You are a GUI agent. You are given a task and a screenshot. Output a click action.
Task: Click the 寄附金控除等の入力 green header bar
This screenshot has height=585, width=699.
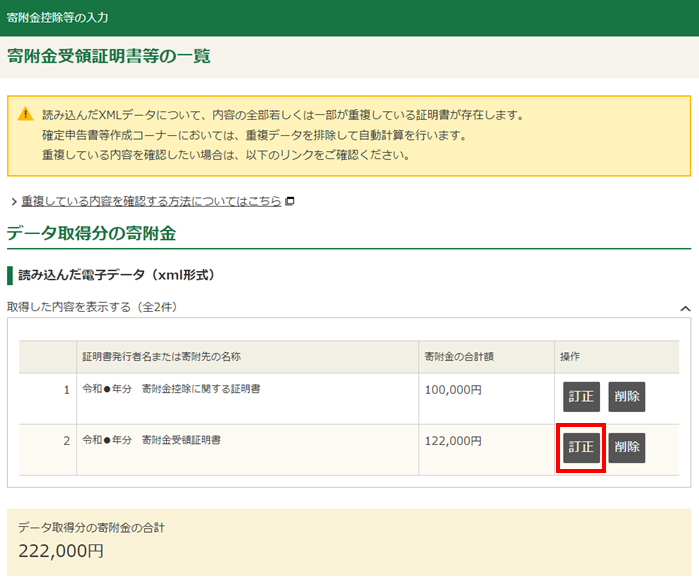tap(349, 18)
